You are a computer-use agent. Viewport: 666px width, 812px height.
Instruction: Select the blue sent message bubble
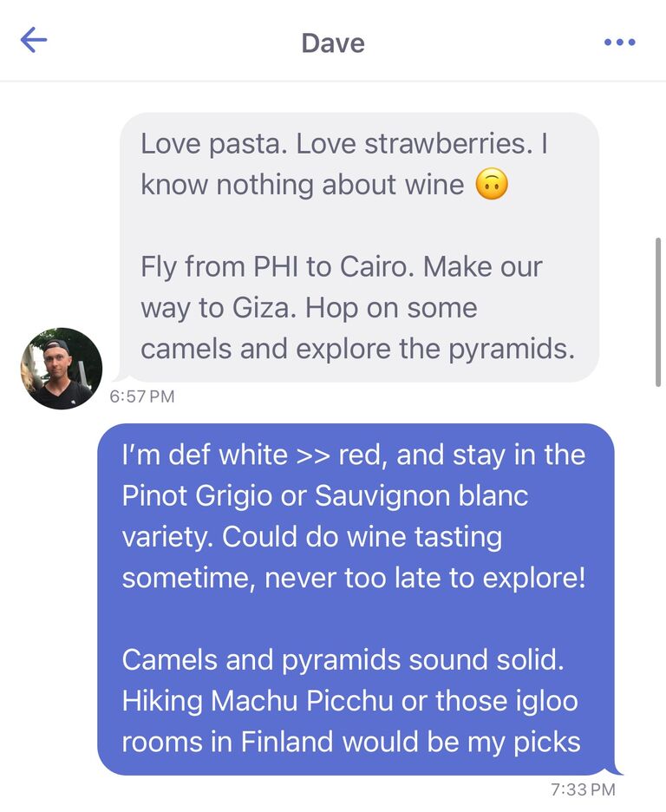coord(356,599)
